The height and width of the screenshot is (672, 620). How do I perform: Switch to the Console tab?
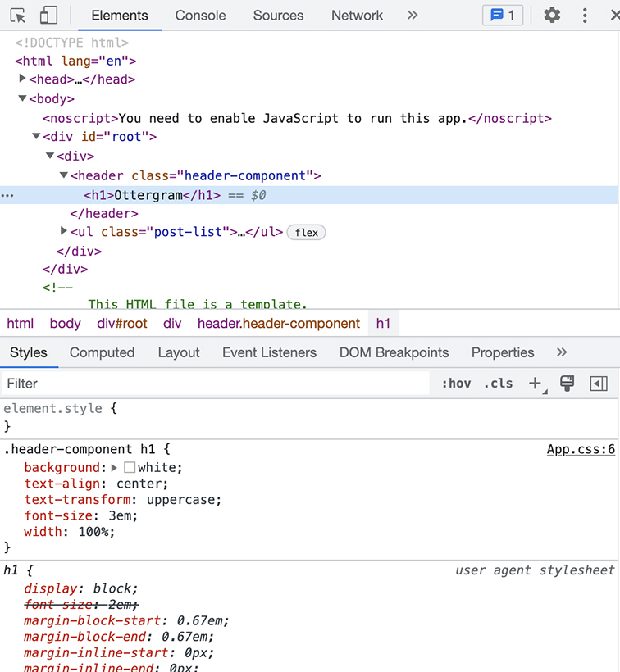pyautogui.click(x=200, y=16)
